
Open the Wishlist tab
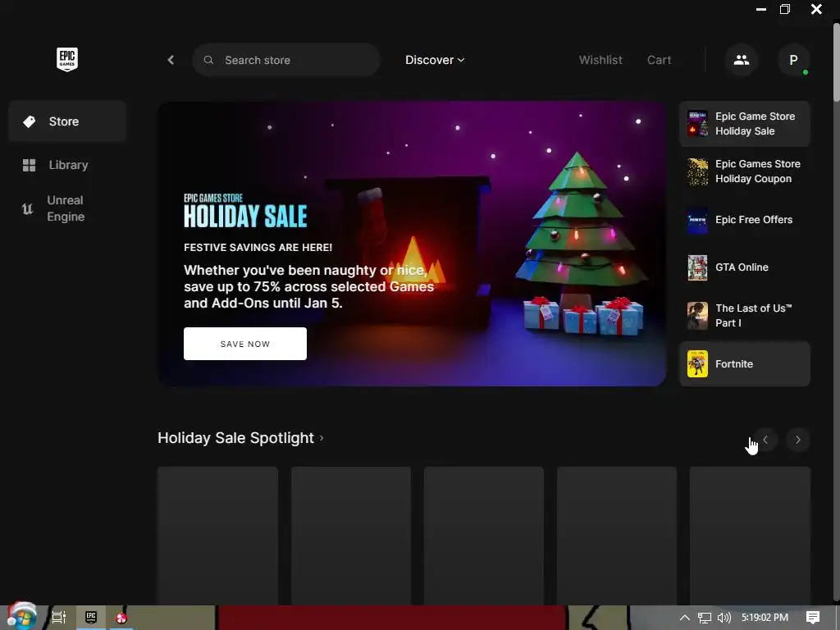600,60
